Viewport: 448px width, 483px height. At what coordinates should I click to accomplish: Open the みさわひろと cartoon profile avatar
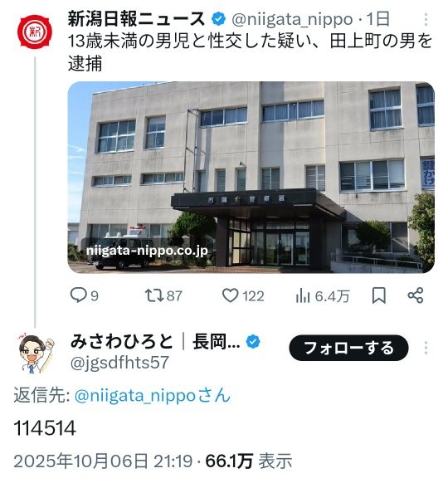37,353
